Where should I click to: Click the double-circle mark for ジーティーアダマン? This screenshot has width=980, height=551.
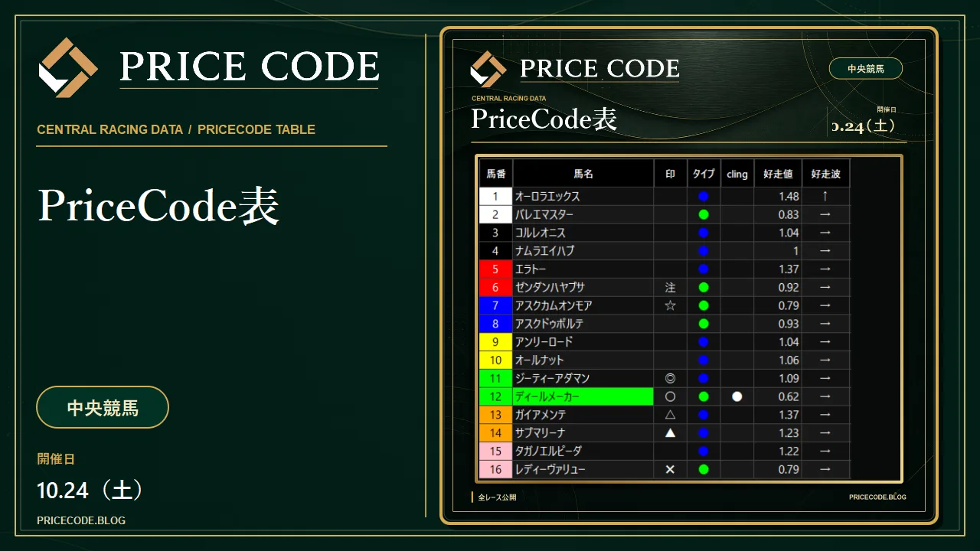671,379
